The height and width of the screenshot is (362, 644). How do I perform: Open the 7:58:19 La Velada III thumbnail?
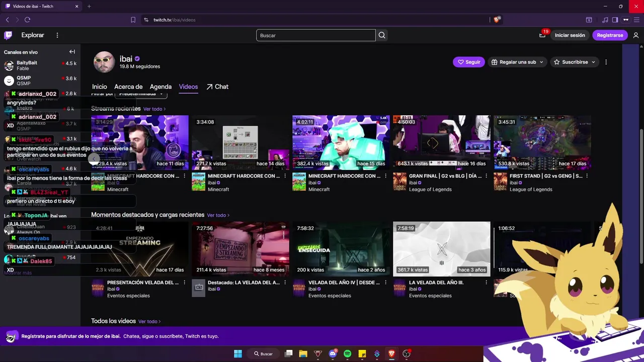coord(442,249)
